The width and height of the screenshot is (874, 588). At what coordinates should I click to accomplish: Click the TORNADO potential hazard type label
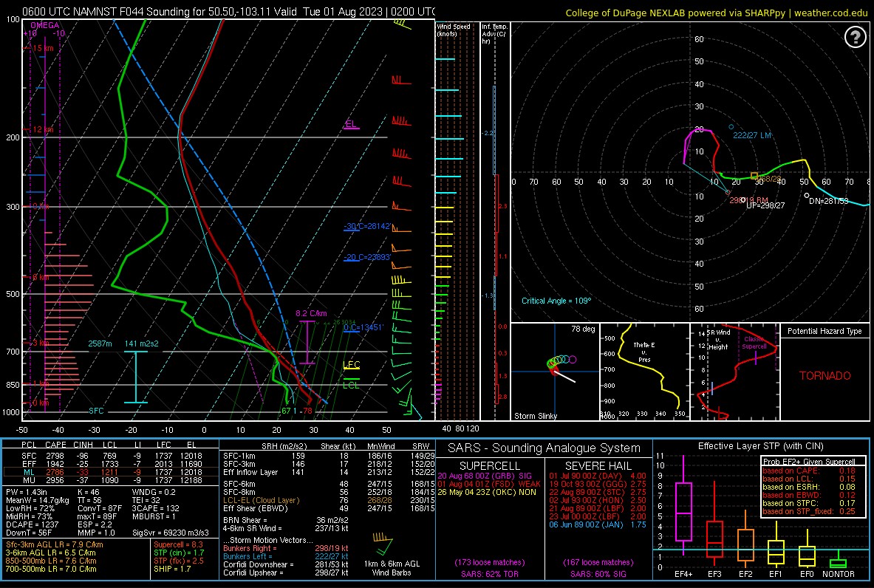[x=825, y=376]
